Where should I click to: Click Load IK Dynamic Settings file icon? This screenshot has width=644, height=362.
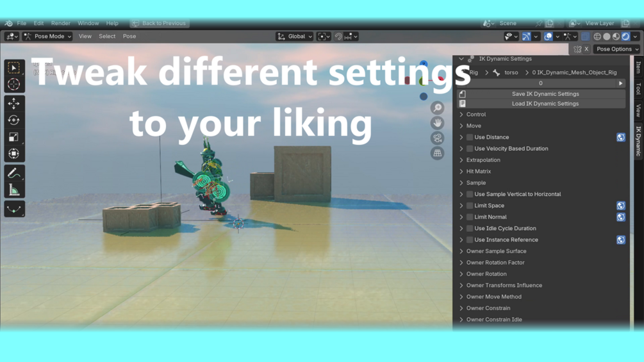pyautogui.click(x=463, y=104)
